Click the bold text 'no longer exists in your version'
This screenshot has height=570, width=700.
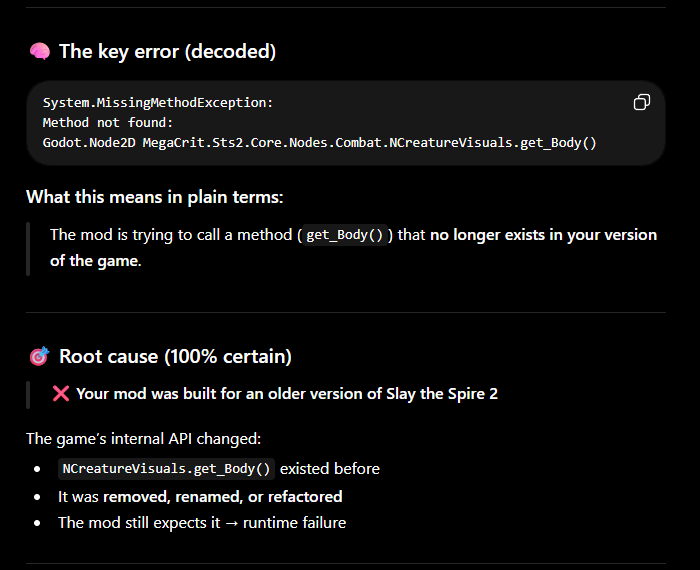pos(543,235)
